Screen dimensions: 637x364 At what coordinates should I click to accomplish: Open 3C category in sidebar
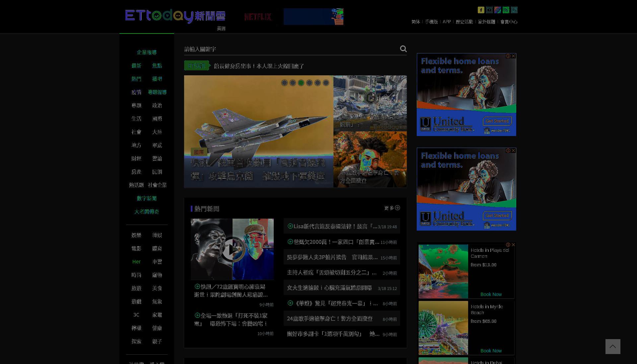(x=136, y=315)
